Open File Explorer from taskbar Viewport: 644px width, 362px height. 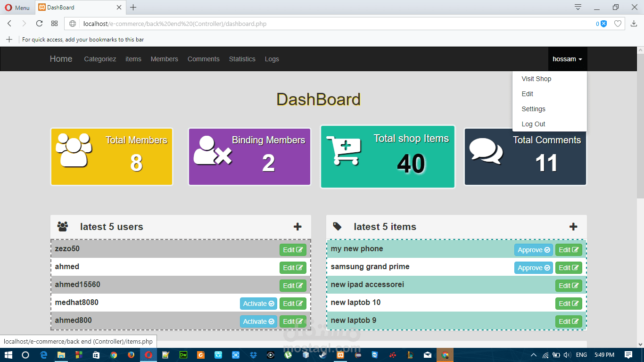61,355
